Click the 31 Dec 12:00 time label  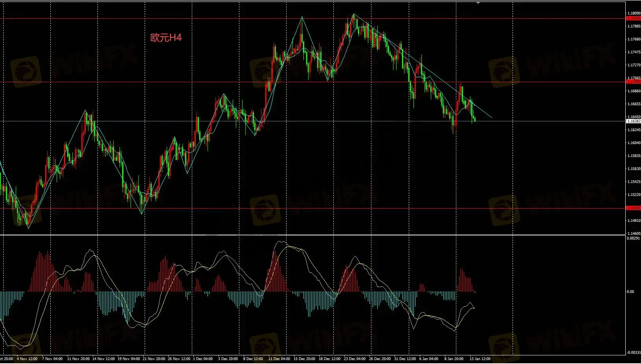tap(405, 359)
